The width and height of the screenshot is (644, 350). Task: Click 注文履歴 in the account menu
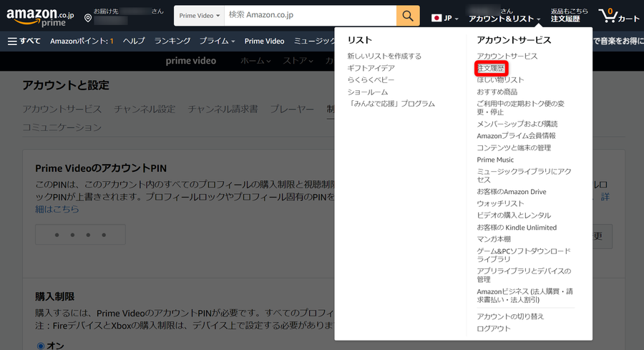pos(491,68)
